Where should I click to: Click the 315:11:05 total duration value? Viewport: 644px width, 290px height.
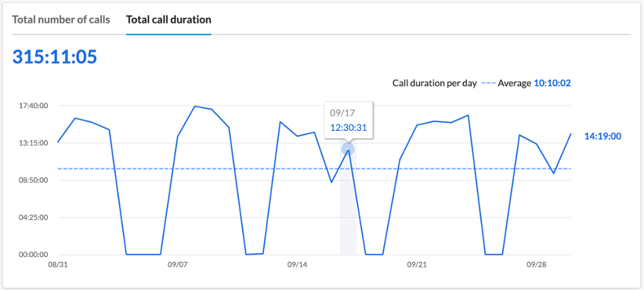55,56
